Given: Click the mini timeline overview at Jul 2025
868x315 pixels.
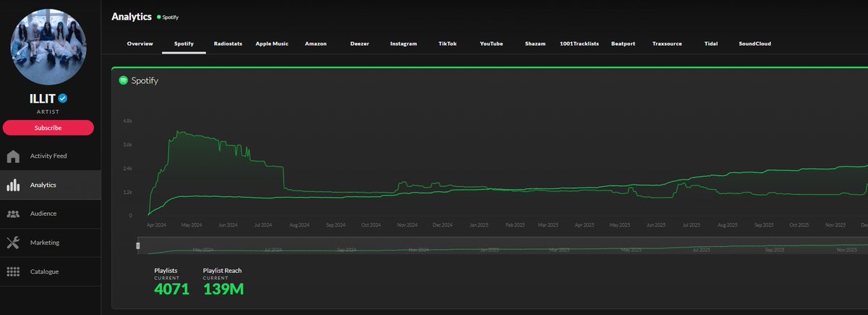Looking at the screenshot, I should point(701,250).
